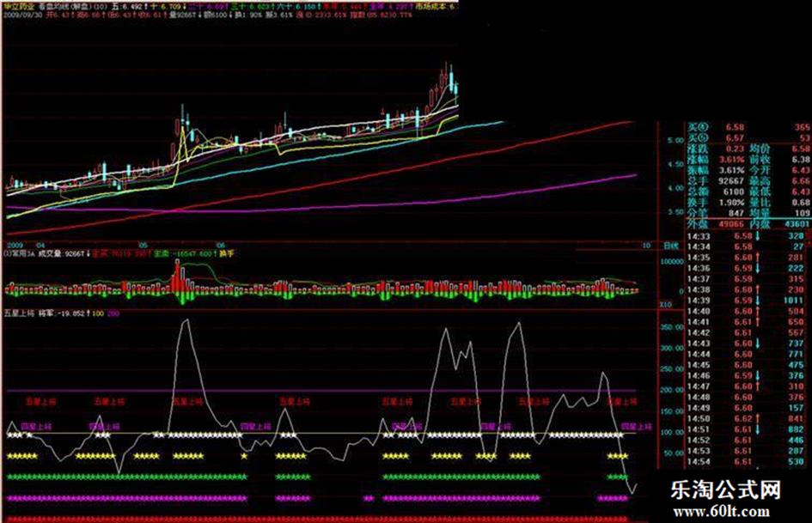Click the 买⑤ bid row at 6.57
Screen dimensions: 812x523
[x=749, y=138]
